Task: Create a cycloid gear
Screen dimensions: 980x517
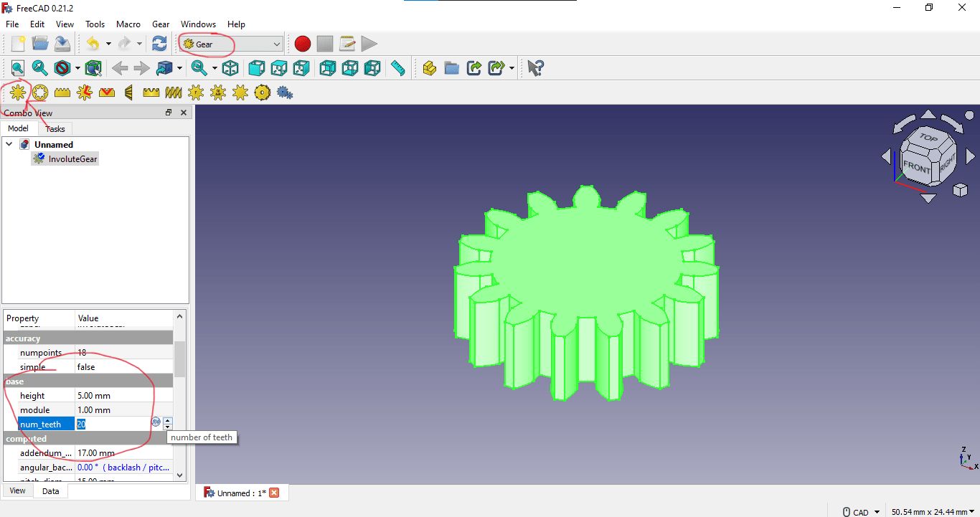Action: point(85,92)
